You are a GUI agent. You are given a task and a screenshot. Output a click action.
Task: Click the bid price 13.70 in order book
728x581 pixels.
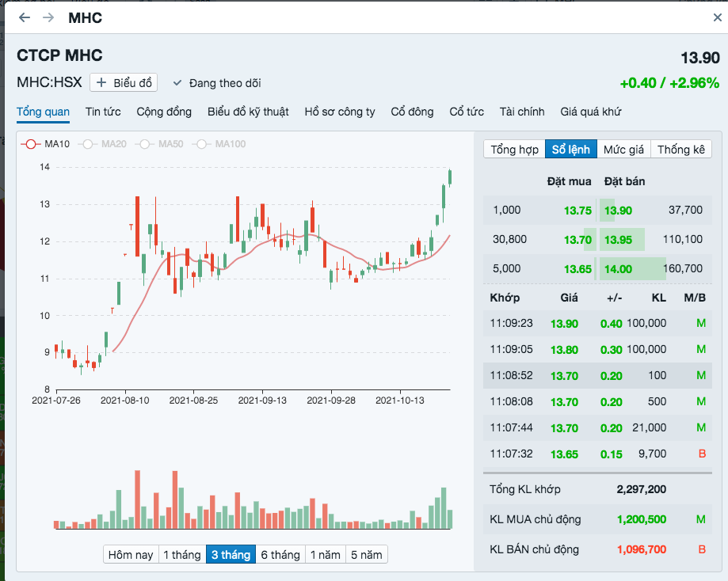coord(577,240)
